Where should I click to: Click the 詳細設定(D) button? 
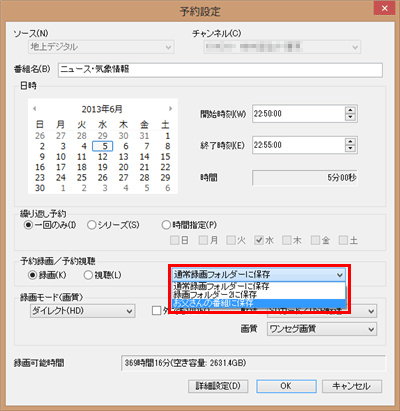[218, 386]
